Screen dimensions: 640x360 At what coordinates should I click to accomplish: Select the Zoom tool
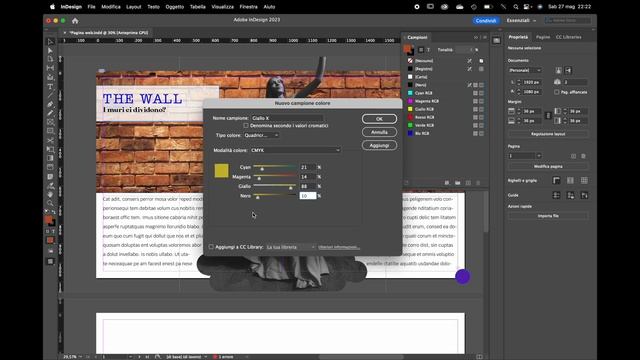click(x=50, y=203)
